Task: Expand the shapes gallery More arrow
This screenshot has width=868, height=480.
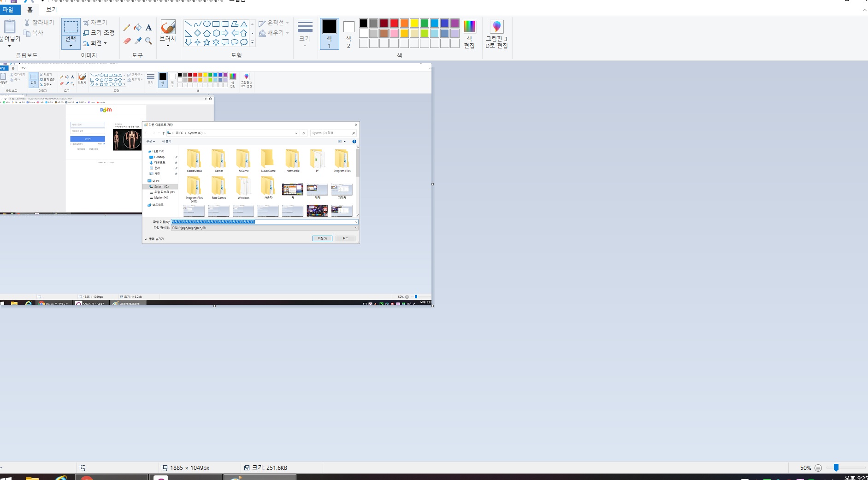Action: tap(252, 42)
